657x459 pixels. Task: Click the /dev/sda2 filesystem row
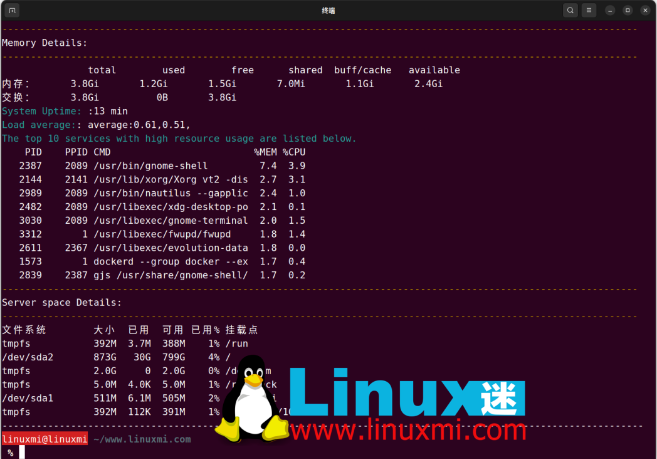[x=116, y=357]
